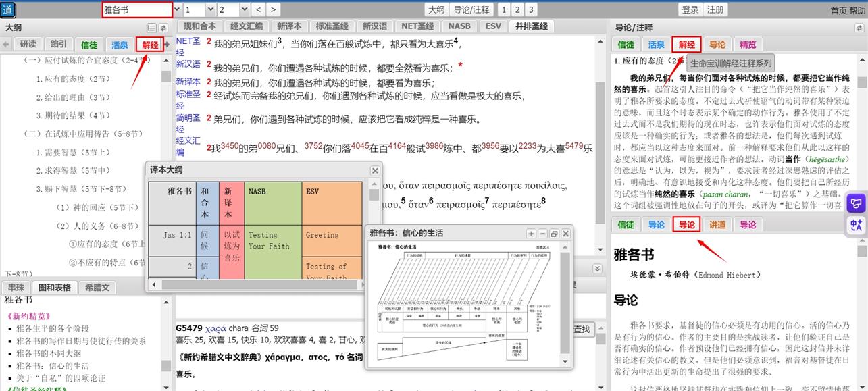Click the list view icon in 大纲 header
Image resolution: width=868 pixels, height=391 pixels.
point(153,28)
